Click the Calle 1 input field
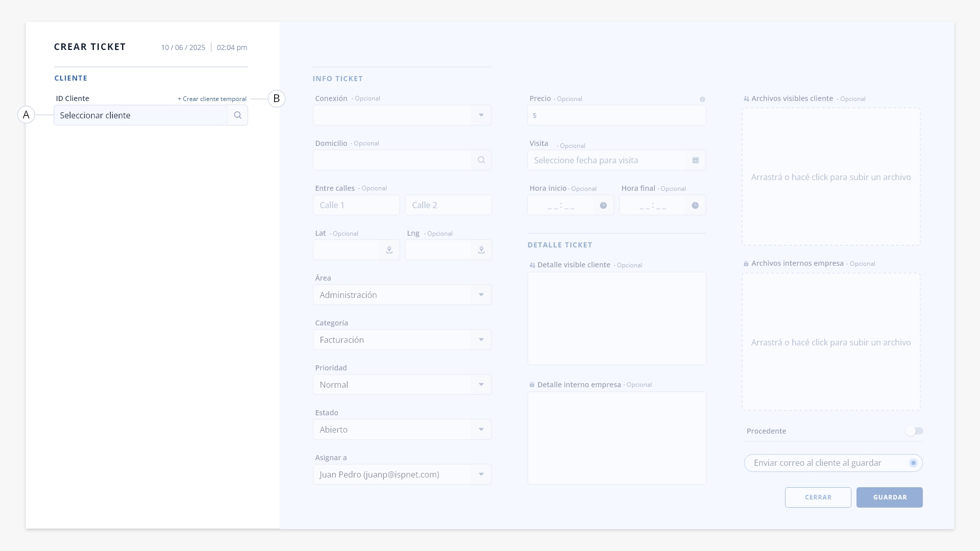Image resolution: width=980 pixels, height=551 pixels. [x=356, y=205]
